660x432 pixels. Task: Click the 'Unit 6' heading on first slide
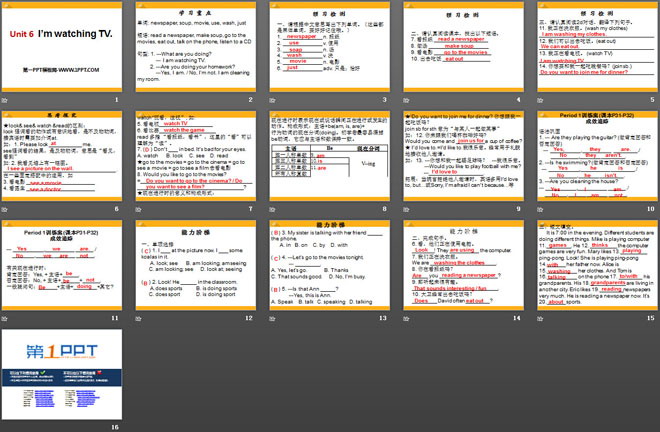[22, 34]
